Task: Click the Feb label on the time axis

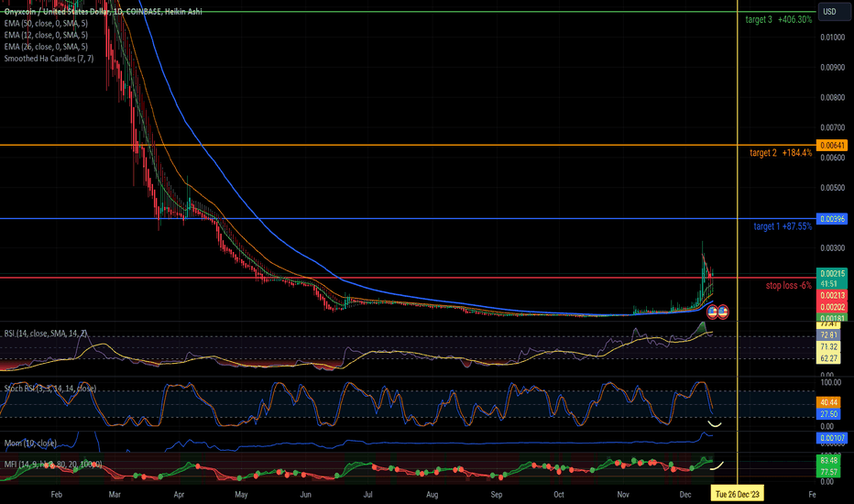Action: point(56,494)
